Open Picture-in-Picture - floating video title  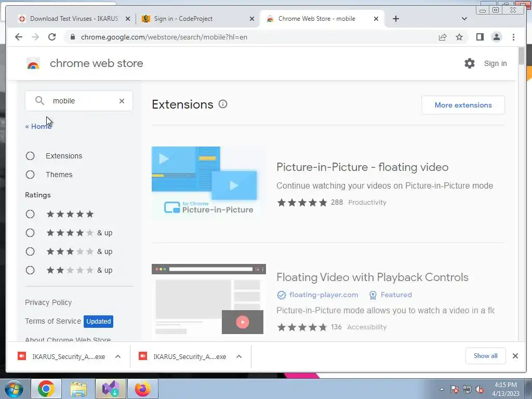tap(362, 167)
